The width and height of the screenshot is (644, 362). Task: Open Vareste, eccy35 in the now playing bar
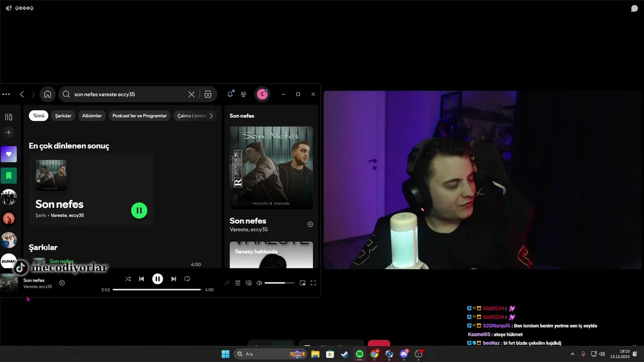coord(38,287)
